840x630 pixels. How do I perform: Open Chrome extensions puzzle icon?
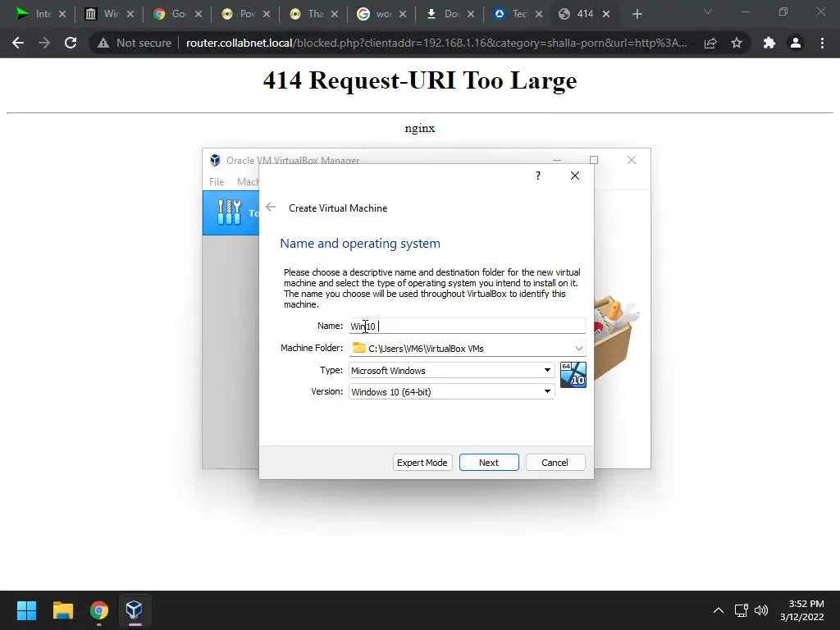pos(769,43)
